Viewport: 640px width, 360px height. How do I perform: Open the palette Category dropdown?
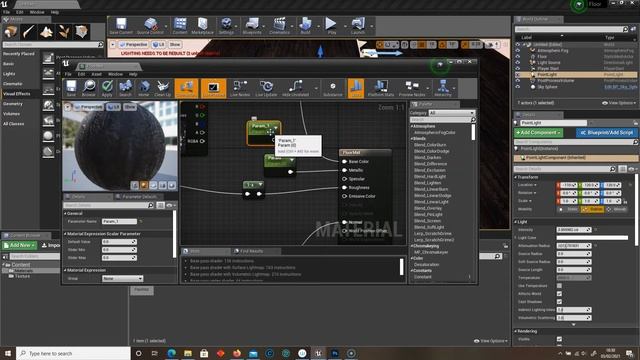coord(452,113)
